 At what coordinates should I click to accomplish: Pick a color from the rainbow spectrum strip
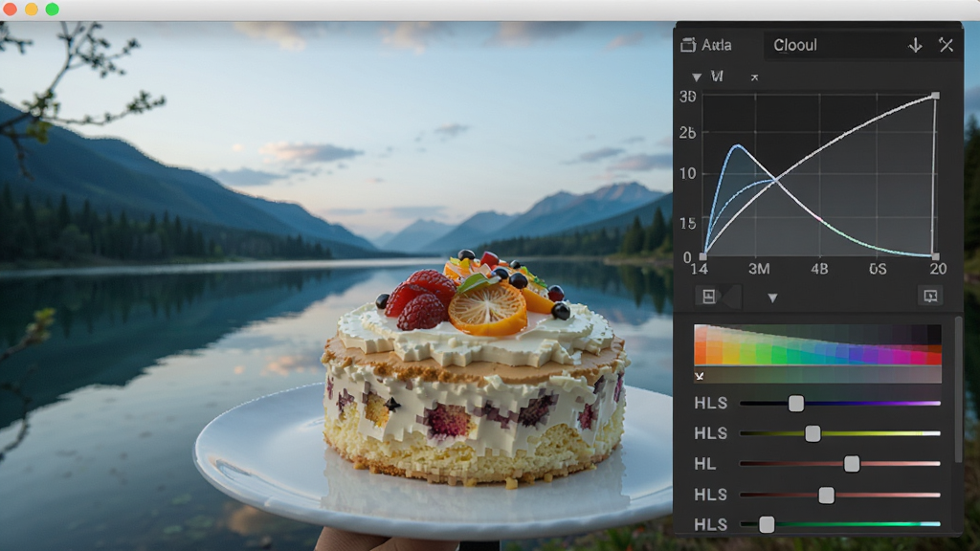click(817, 344)
